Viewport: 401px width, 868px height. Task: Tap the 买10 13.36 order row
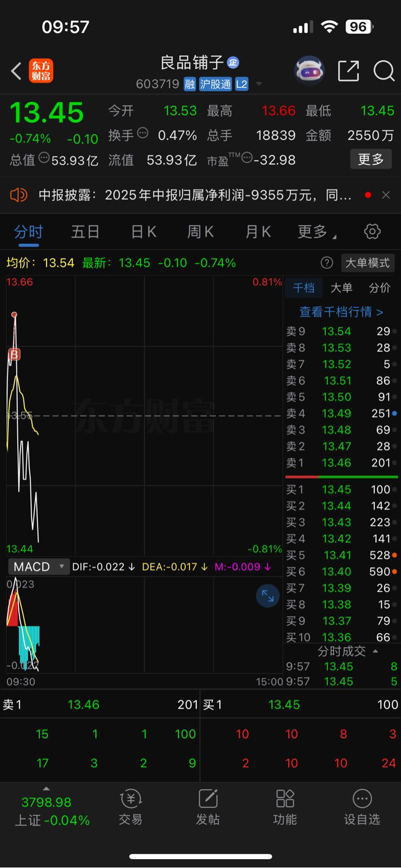tap(342, 637)
